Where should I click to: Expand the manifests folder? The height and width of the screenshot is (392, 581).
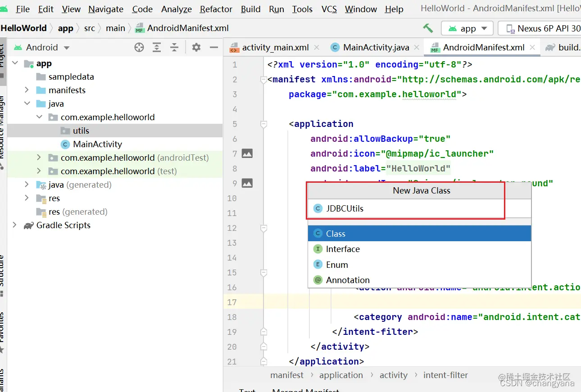pyautogui.click(x=27, y=90)
